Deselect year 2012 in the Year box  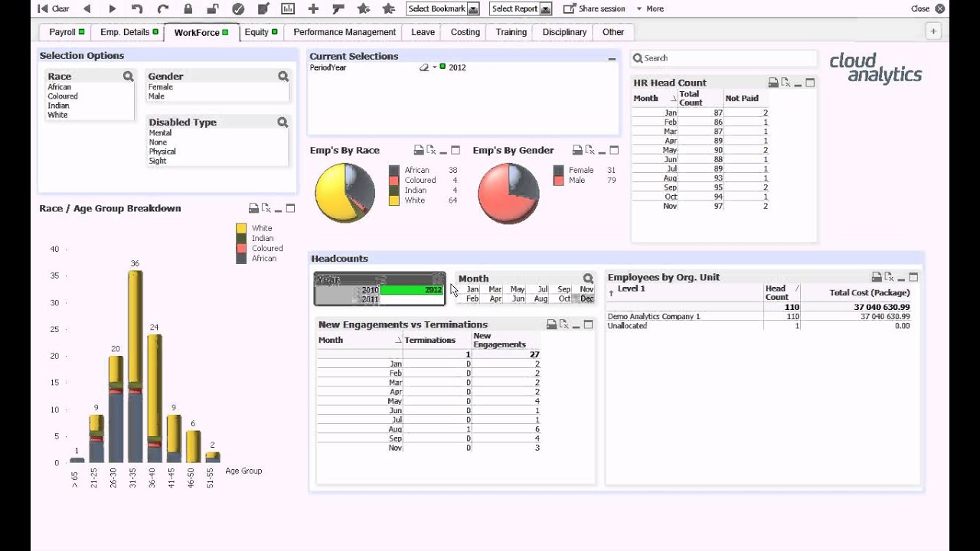coord(412,290)
